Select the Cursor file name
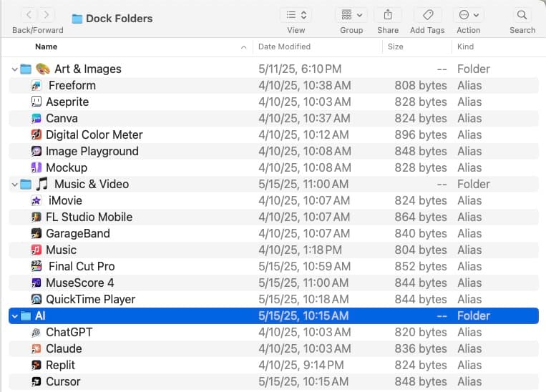This screenshot has height=392, width=546. 63,381
